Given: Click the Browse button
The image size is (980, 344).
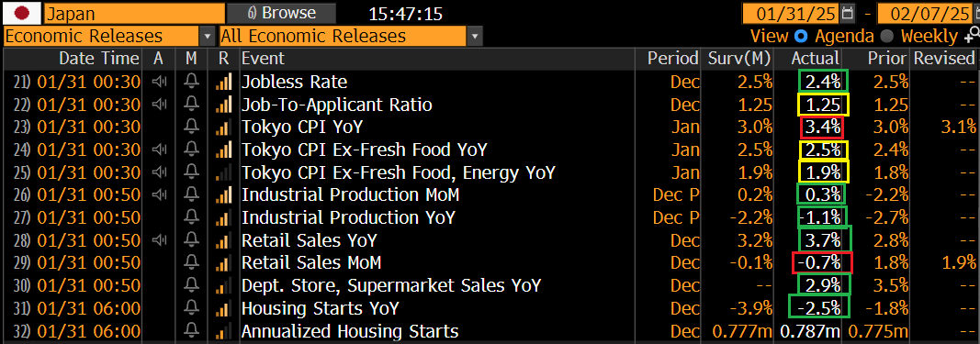Looking at the screenshot, I should click(281, 13).
